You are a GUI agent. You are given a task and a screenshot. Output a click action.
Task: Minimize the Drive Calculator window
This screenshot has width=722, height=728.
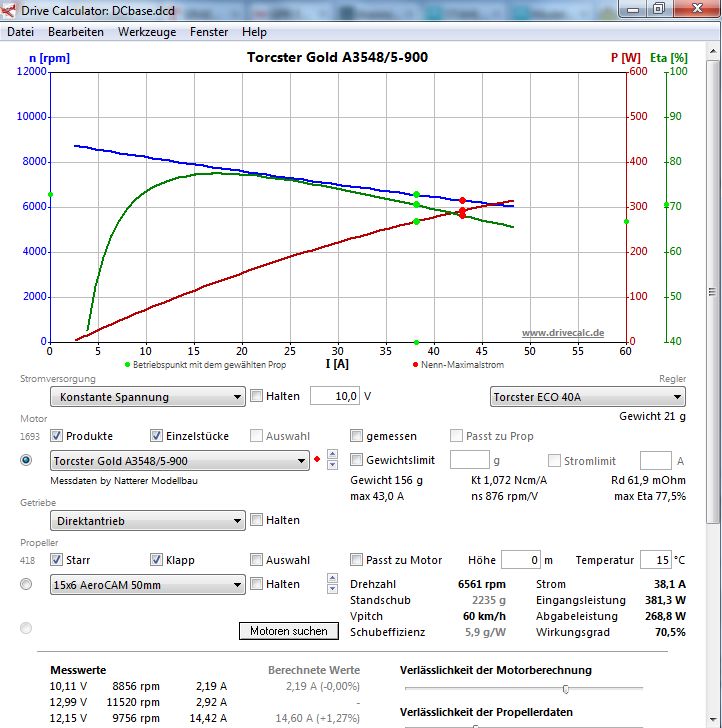point(633,8)
